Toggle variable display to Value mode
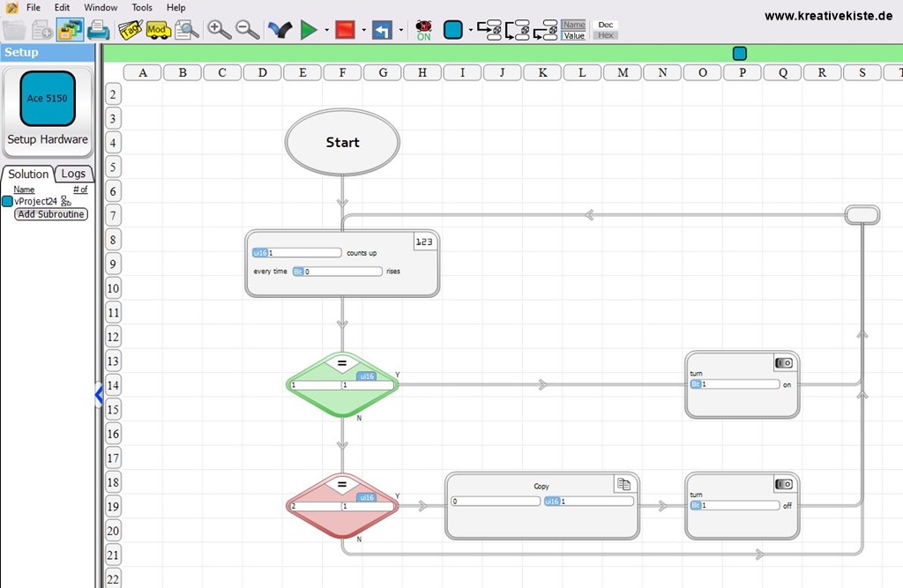Viewport: 903px width, 588px height. click(573, 33)
